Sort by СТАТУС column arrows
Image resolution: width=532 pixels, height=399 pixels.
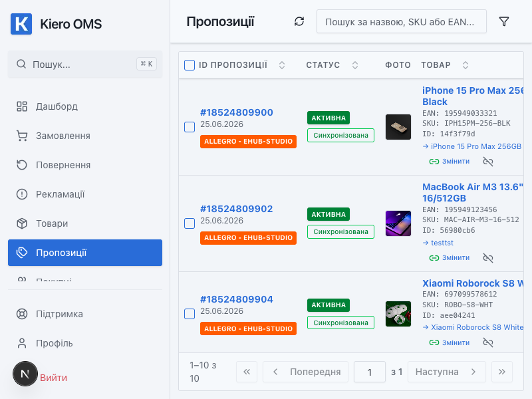click(x=355, y=65)
